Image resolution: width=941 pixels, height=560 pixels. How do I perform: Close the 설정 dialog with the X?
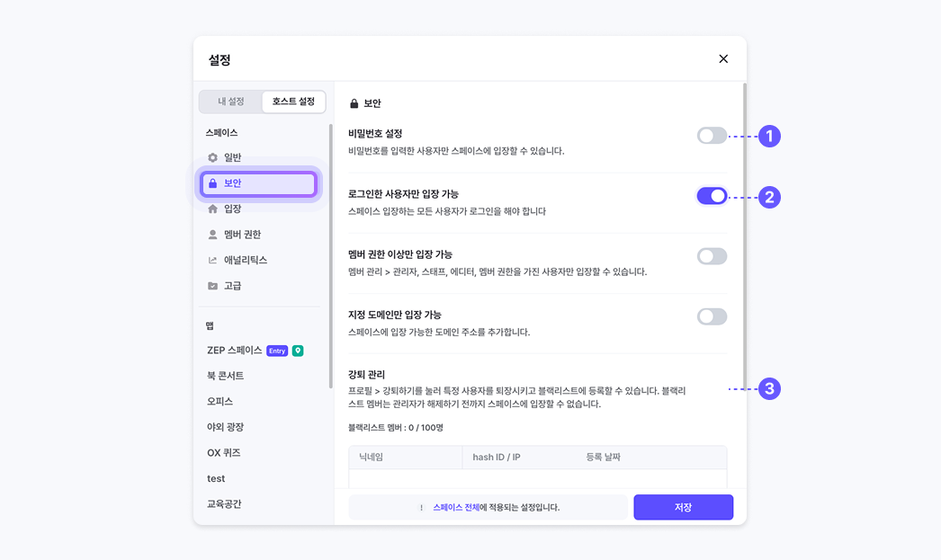click(723, 59)
